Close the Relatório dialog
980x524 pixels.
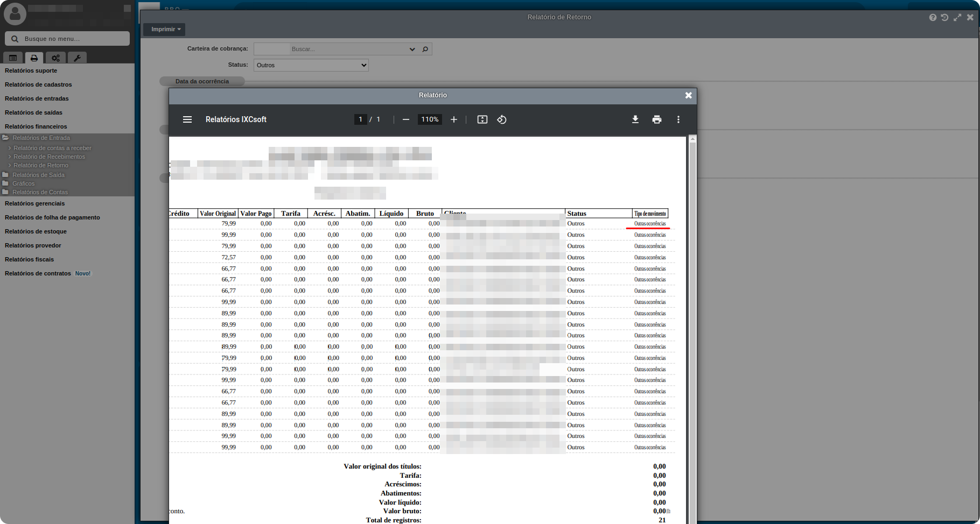[x=689, y=95]
